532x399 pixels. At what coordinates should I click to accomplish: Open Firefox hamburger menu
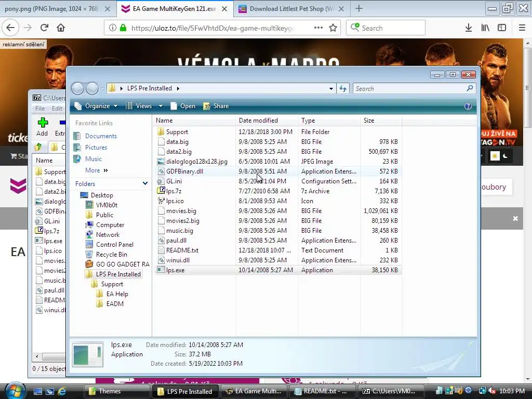(522, 28)
